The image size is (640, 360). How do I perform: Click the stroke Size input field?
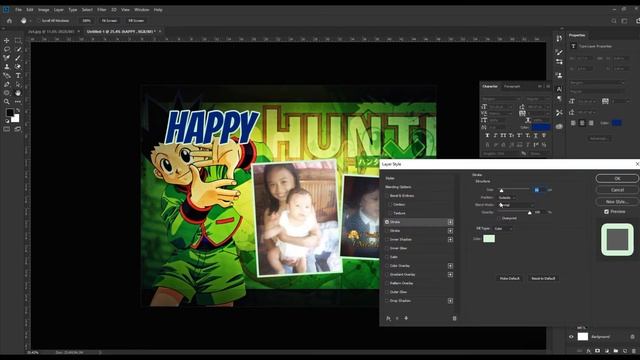point(539,190)
